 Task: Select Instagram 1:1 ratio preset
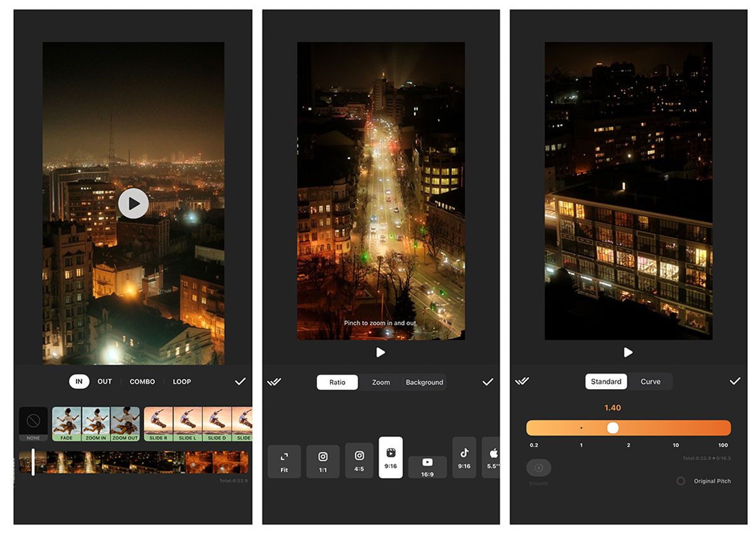(x=323, y=461)
